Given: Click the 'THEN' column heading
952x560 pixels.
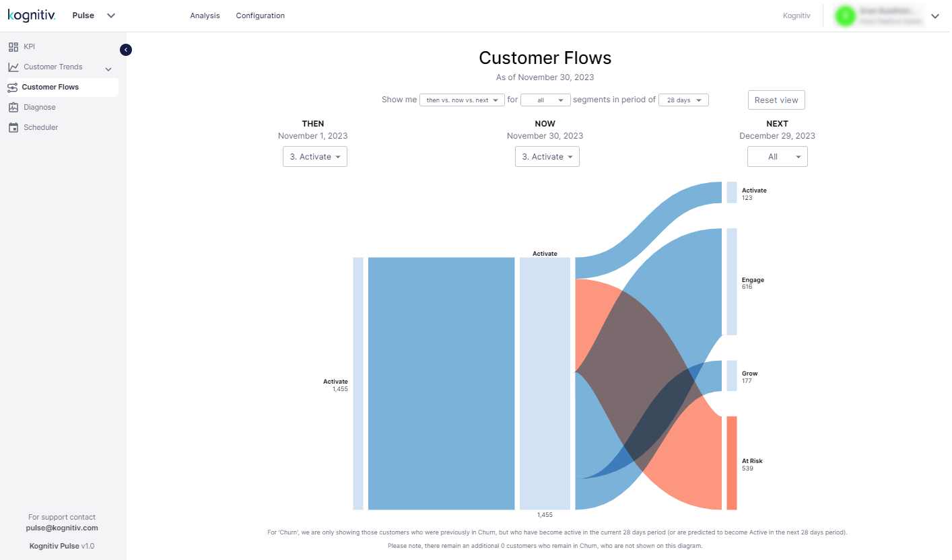Looking at the screenshot, I should pyautogui.click(x=313, y=124).
